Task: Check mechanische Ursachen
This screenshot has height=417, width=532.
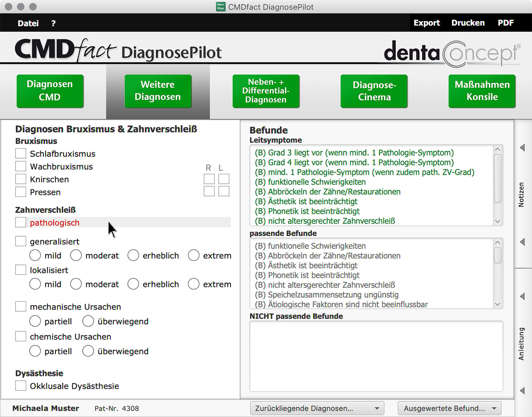Action: (x=21, y=306)
